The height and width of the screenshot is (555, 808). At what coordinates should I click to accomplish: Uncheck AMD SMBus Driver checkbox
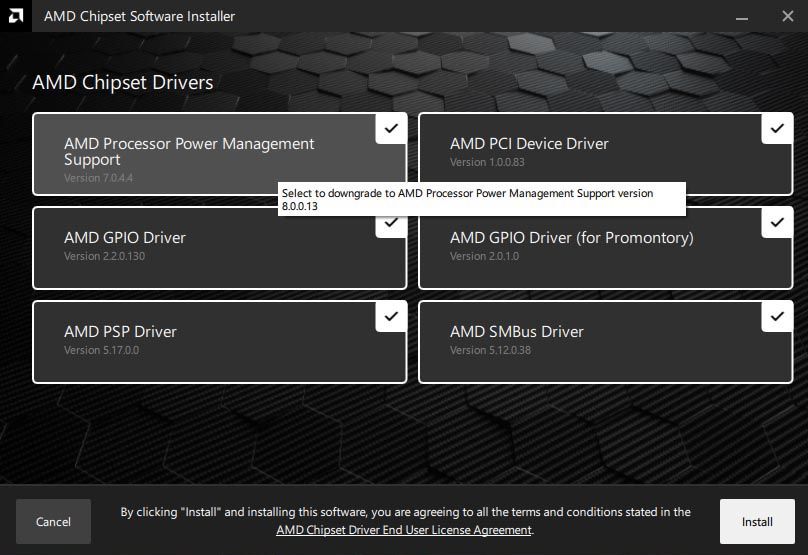777,316
